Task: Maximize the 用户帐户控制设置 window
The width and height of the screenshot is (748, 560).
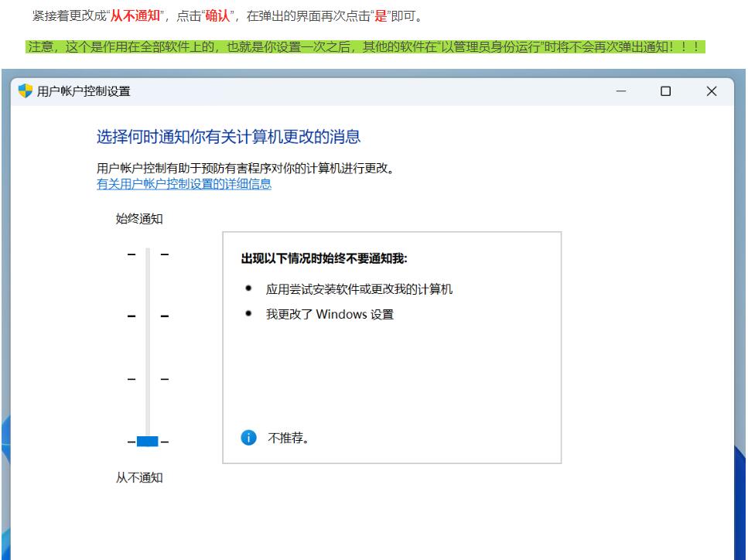Action: [x=665, y=92]
